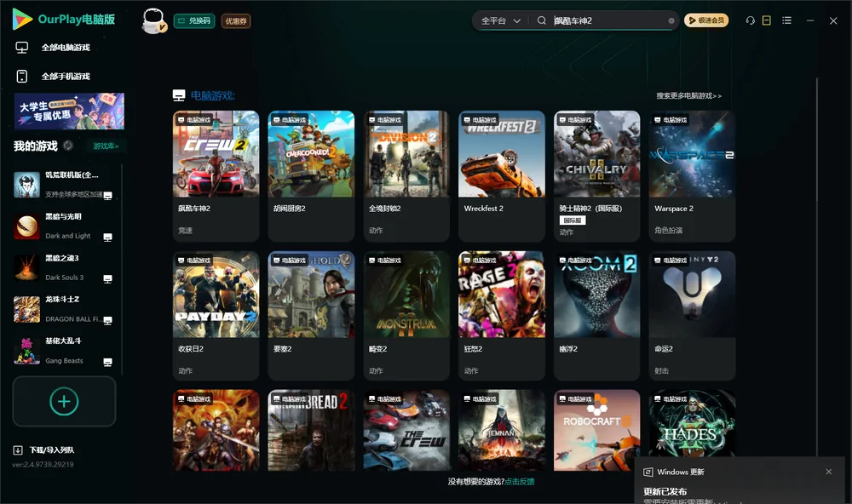The width and height of the screenshot is (852, 504).
Task: Click the add game plus button
Action: (x=64, y=401)
